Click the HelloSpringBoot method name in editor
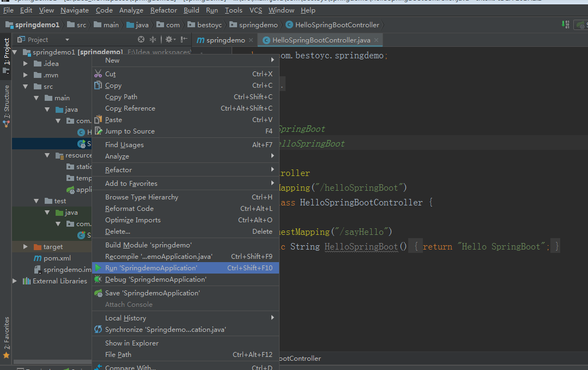The width and height of the screenshot is (588, 370). pos(361,246)
